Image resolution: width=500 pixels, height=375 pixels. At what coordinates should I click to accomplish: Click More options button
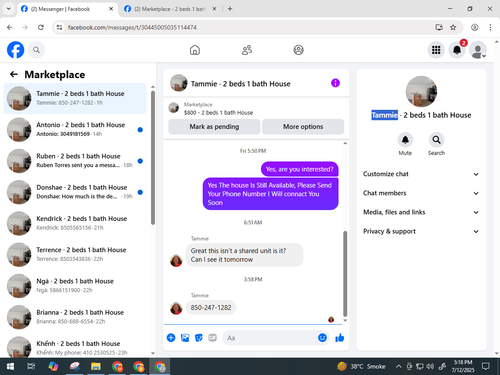(303, 127)
